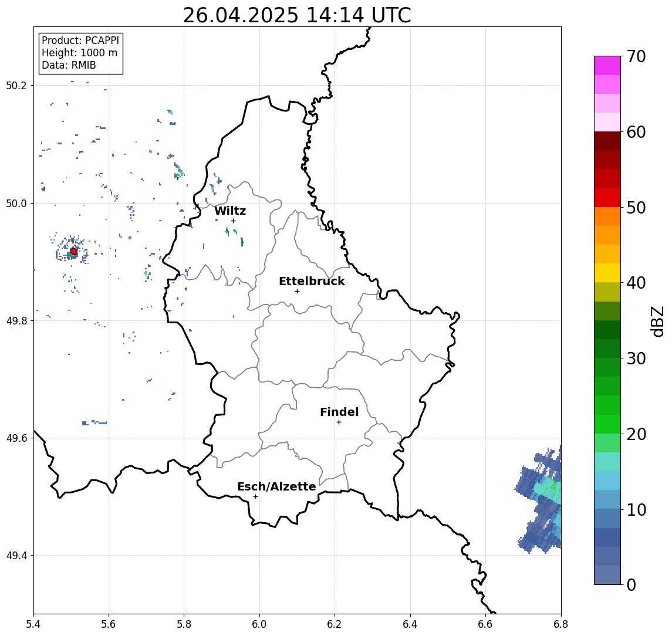Pick the bright green colorbar swatch above 20
The width and height of the screenshot is (672, 636).
click(x=607, y=424)
